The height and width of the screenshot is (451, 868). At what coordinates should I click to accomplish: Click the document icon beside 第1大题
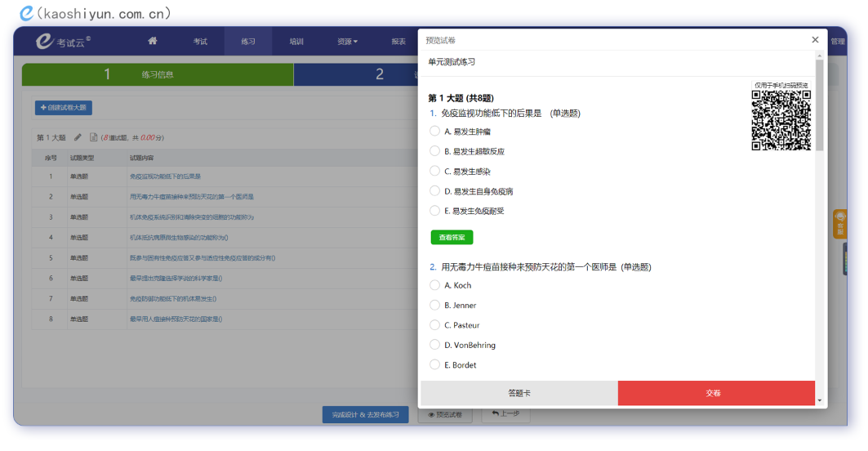pyautogui.click(x=93, y=137)
